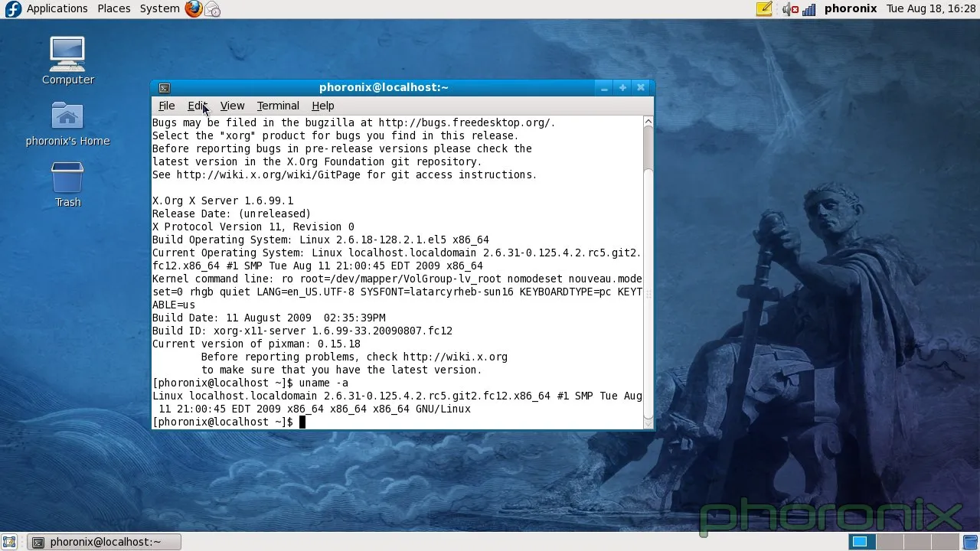Open the terminal View menu

click(232, 106)
